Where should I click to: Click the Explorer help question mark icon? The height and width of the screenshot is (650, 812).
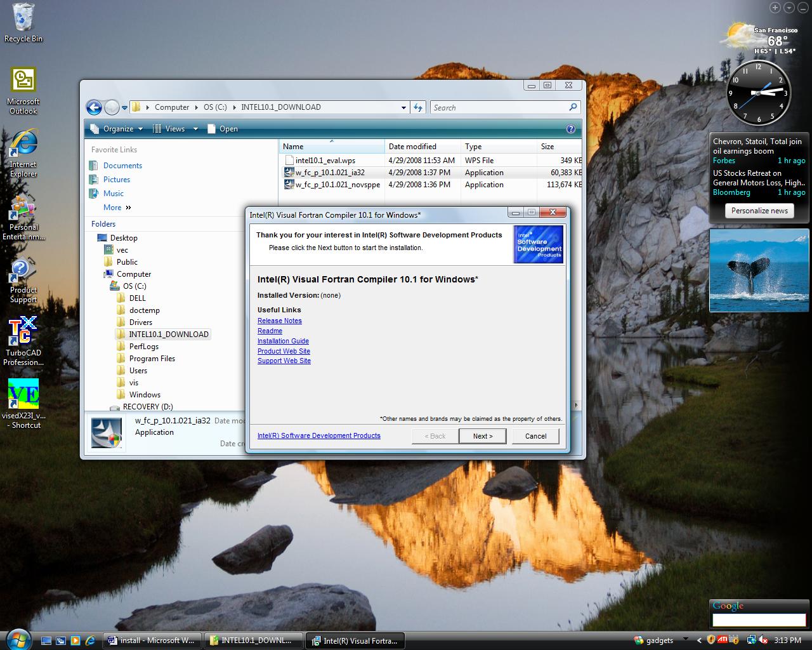click(x=570, y=129)
